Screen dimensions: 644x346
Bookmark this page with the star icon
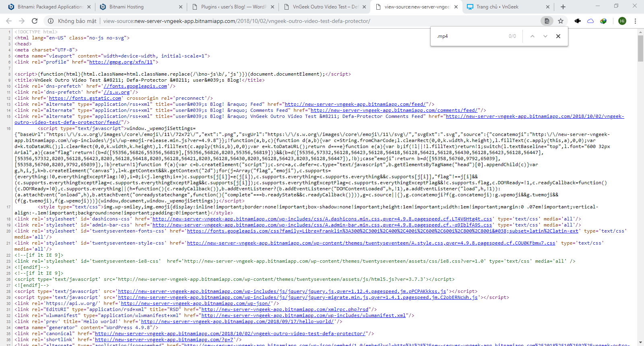tap(561, 21)
